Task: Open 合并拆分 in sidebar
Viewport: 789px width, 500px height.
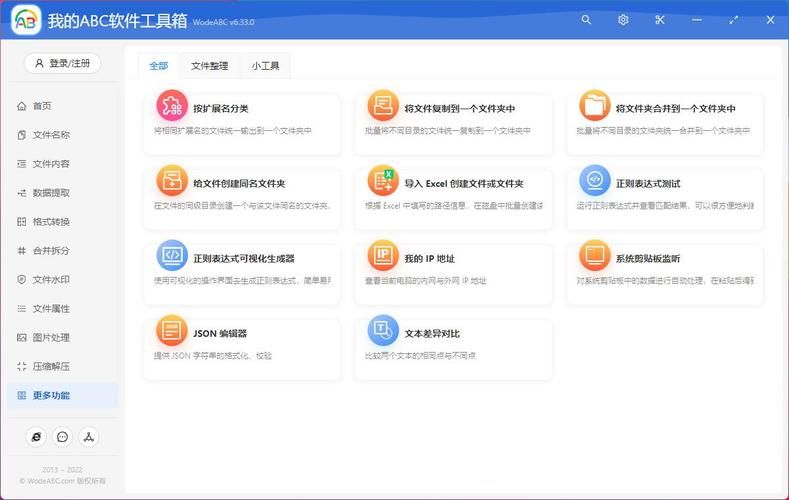Action: (x=62, y=251)
